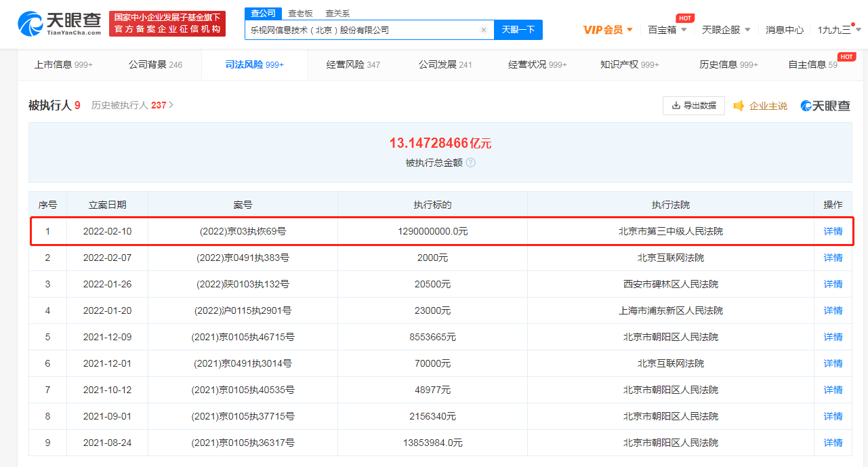Open 详情 for case 京0105执37715号
Image resolution: width=868 pixels, height=467 pixels.
point(833,416)
